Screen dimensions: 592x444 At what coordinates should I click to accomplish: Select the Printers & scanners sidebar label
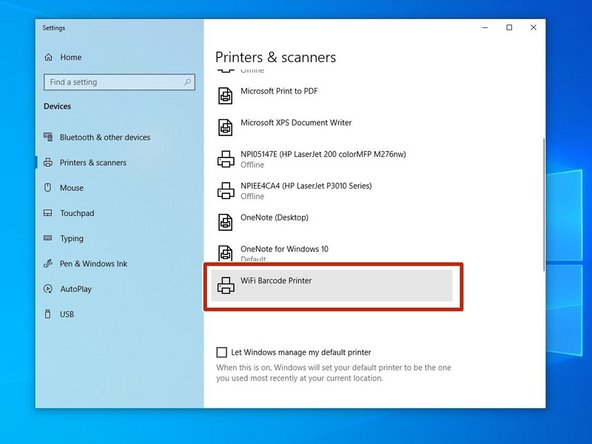coord(93,163)
